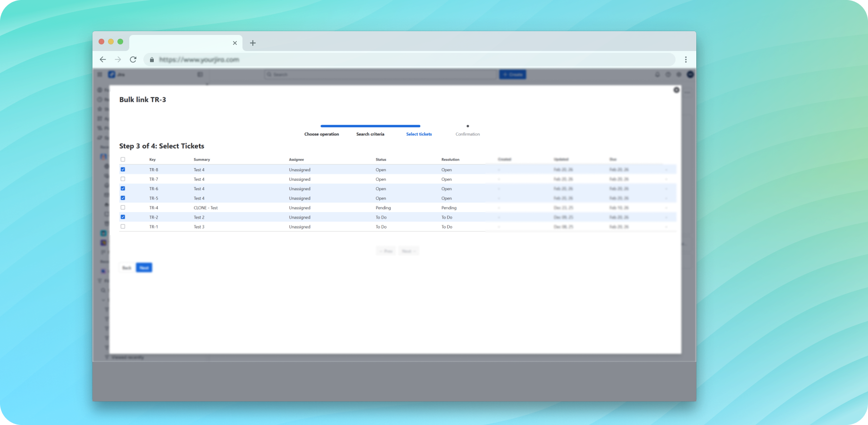Click the Created column header

(504, 160)
